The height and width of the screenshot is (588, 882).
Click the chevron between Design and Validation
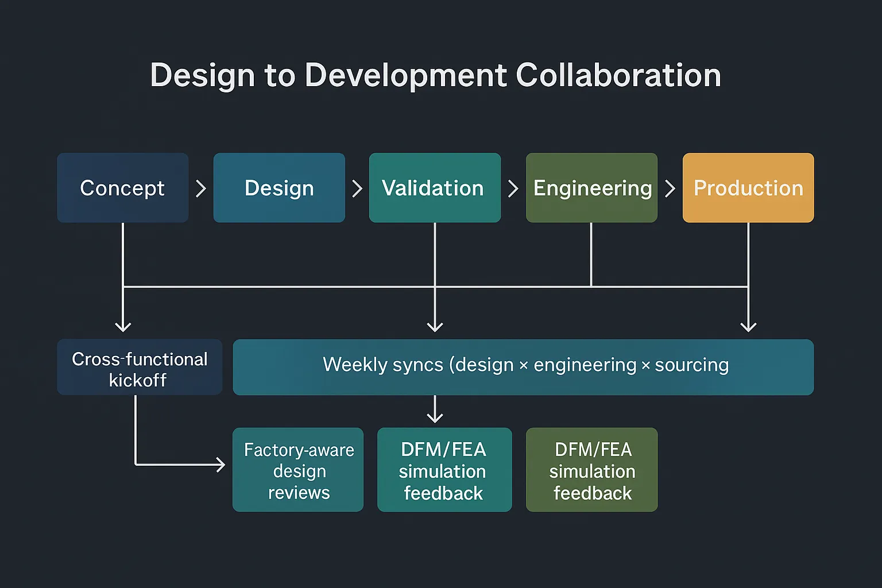click(x=357, y=188)
